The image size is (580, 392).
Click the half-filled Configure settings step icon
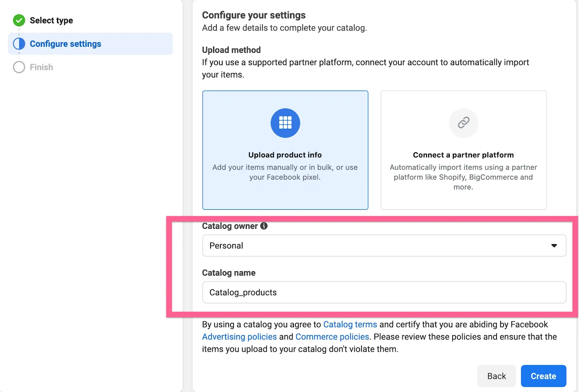(19, 44)
